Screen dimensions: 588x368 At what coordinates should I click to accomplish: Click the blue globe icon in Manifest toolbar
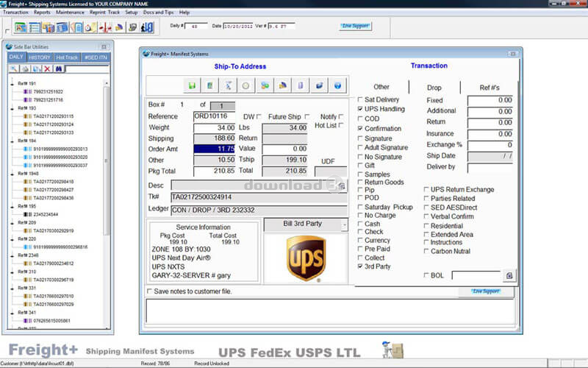337,85
